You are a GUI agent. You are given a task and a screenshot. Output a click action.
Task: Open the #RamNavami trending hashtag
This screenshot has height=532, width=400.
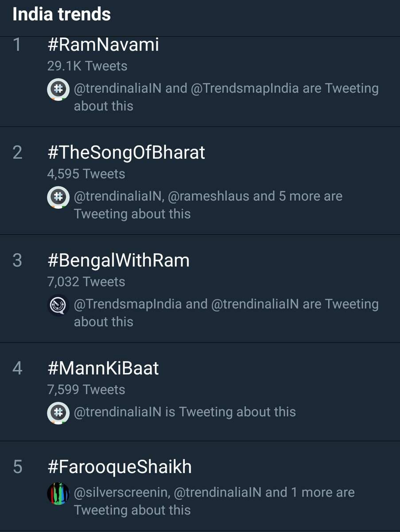[103, 45]
